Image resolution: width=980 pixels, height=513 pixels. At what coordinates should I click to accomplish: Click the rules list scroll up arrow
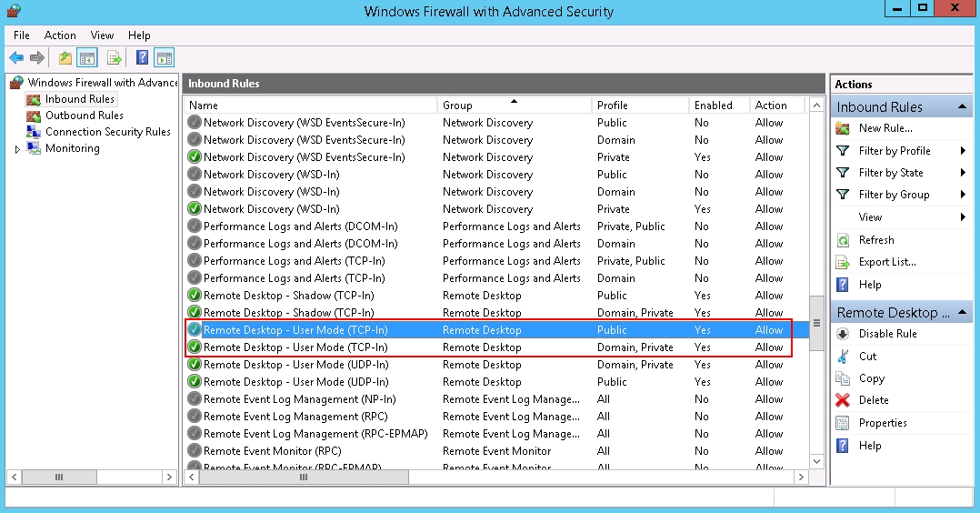coord(816,106)
